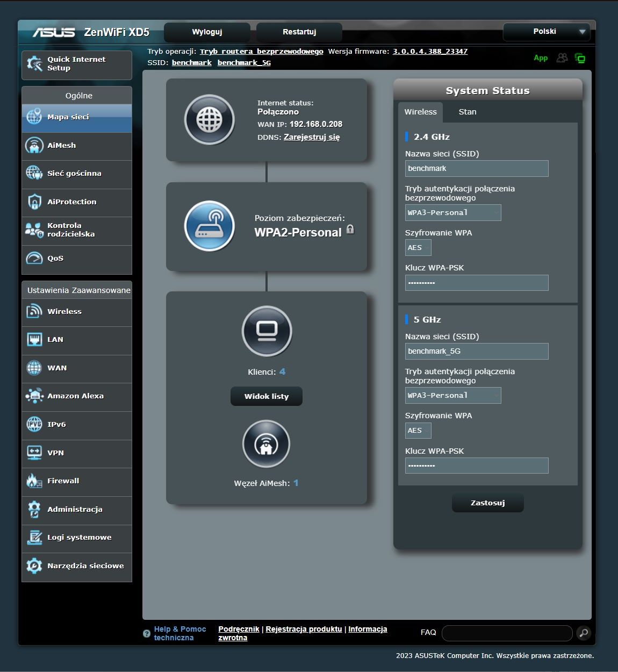Open 2.4 GHz authentication method dropdown
The width and height of the screenshot is (618, 672).
point(453,212)
